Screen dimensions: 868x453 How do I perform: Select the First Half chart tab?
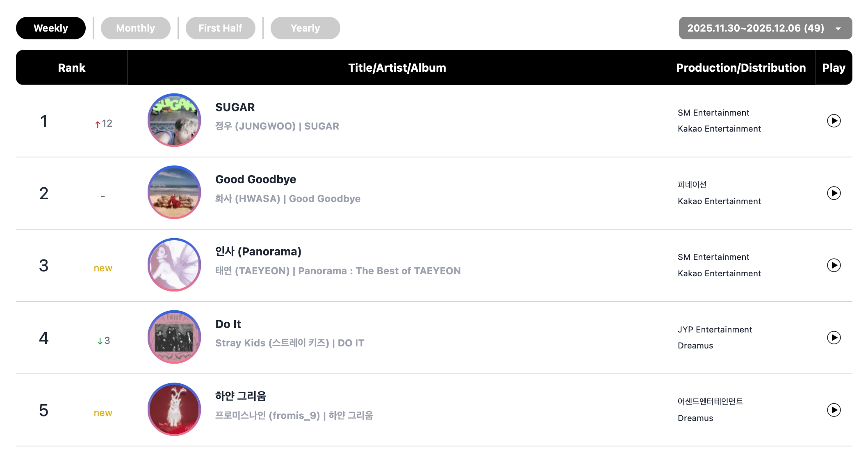click(x=220, y=28)
